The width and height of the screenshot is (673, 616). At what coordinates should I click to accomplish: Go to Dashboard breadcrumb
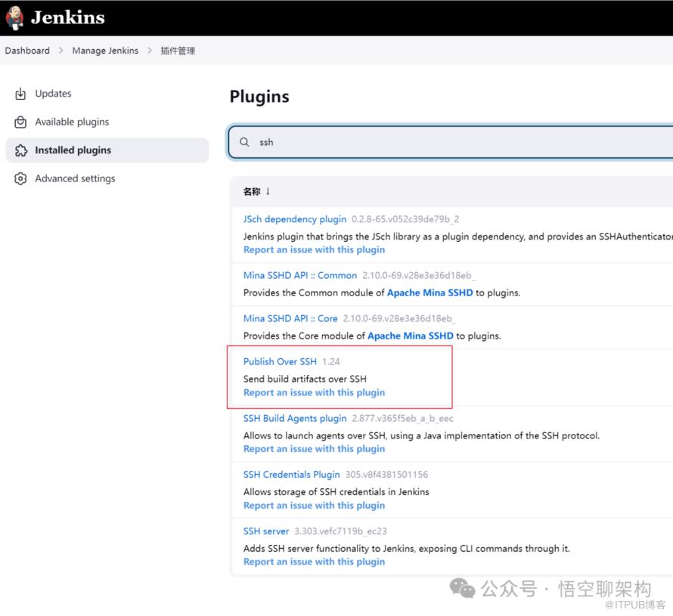click(27, 51)
